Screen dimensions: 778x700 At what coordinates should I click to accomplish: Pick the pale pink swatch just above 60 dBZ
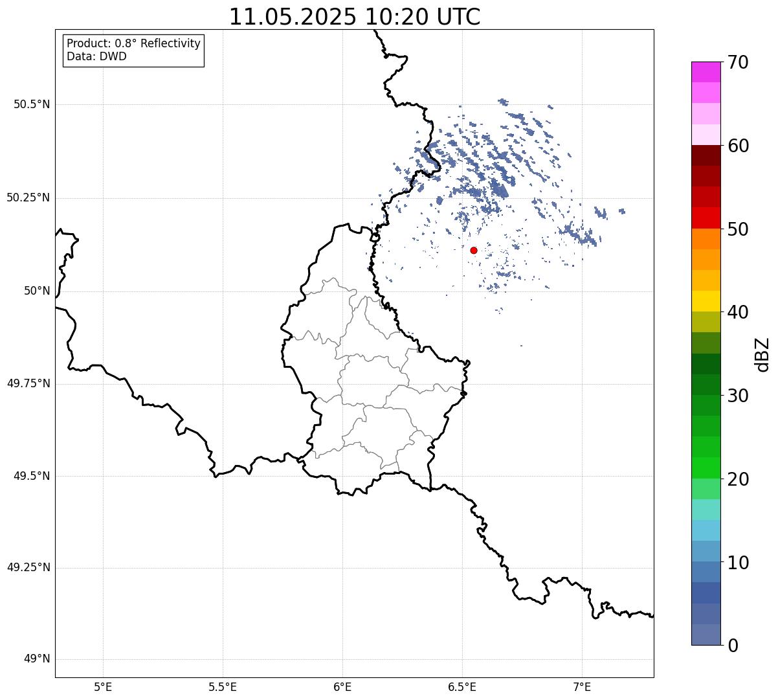(x=706, y=135)
